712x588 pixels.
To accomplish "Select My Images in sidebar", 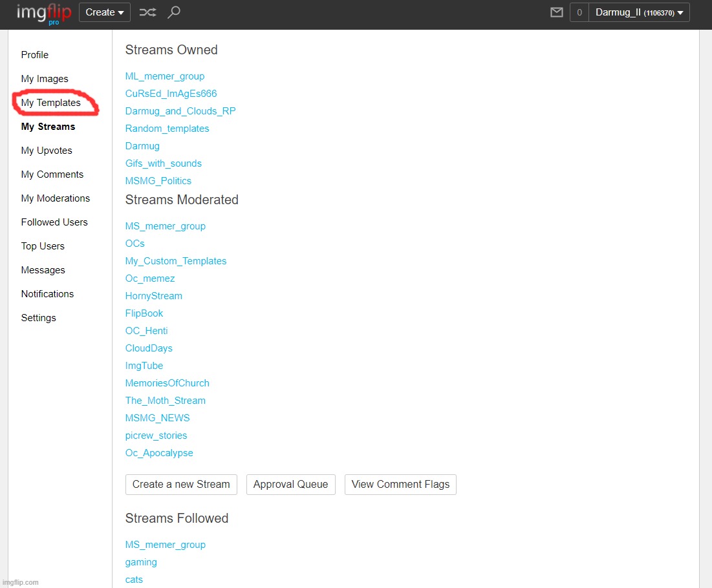I will pyautogui.click(x=45, y=79).
